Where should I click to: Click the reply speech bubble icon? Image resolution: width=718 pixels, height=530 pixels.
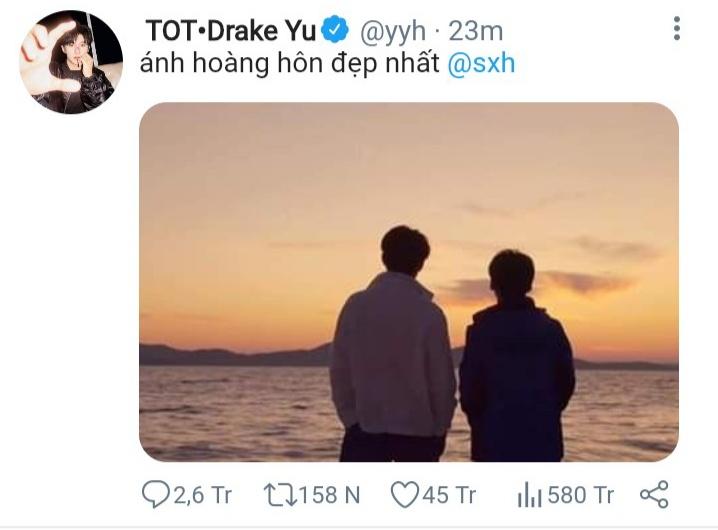tap(156, 494)
